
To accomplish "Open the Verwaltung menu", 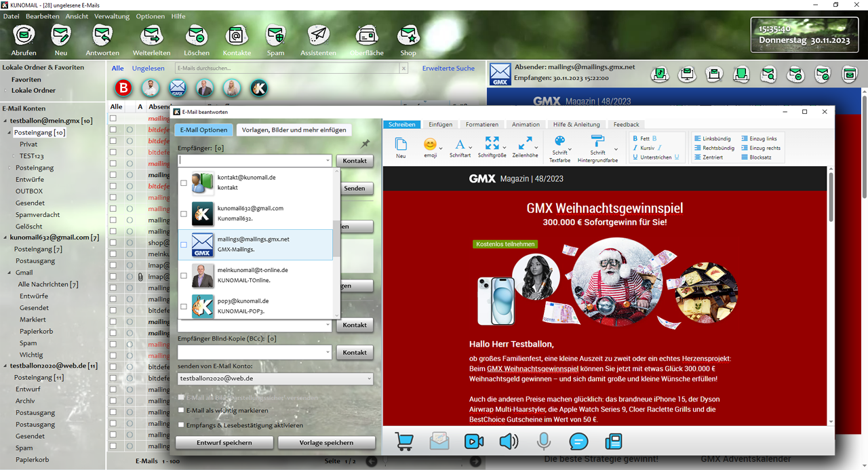I will pos(112,16).
